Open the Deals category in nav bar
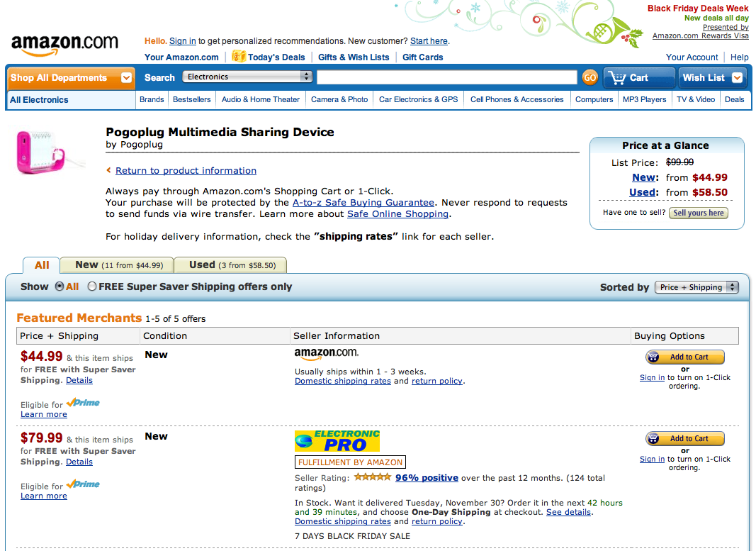The image size is (756, 551). (734, 99)
